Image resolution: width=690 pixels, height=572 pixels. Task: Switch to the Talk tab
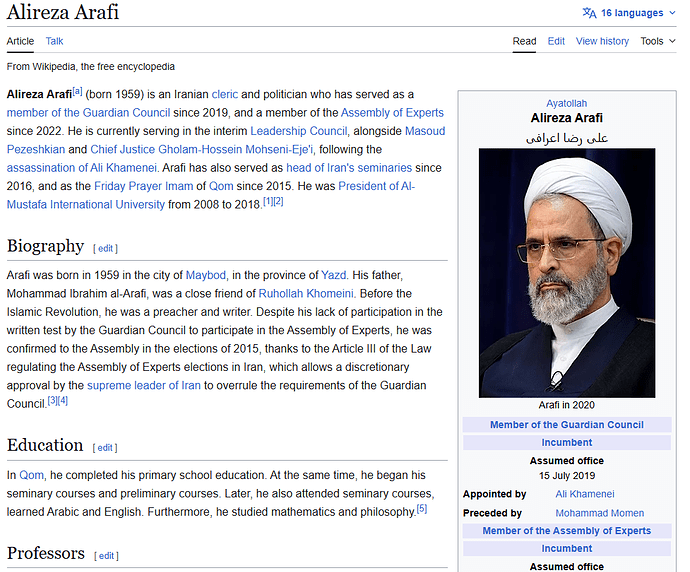coord(54,41)
